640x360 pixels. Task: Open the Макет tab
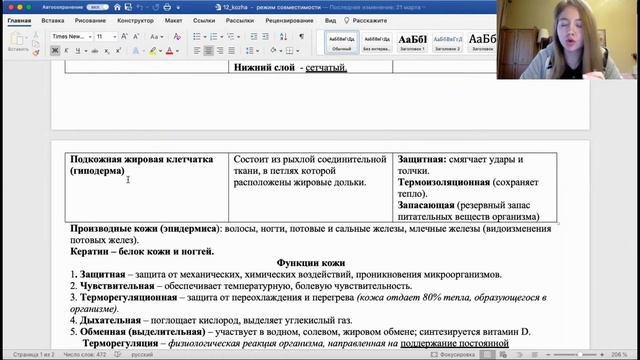click(x=173, y=20)
